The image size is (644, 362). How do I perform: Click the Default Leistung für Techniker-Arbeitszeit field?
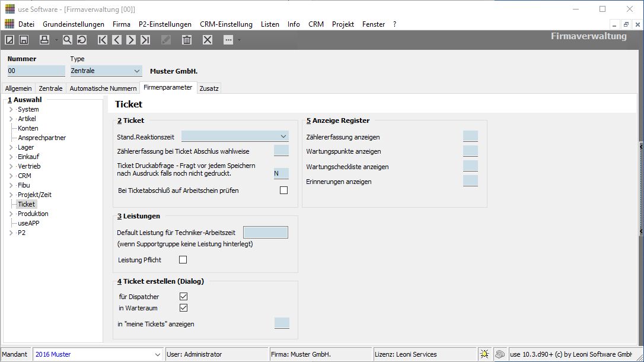(x=266, y=232)
